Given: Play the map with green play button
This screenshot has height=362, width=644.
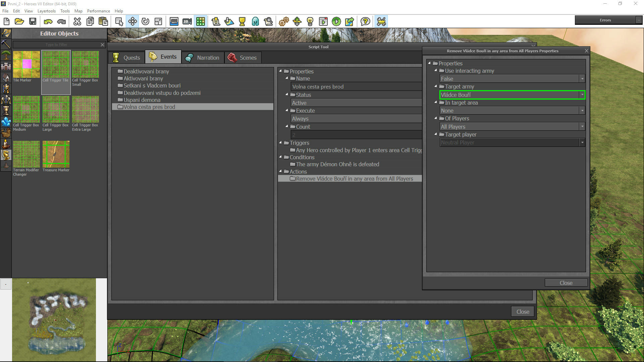Looking at the screenshot, I should [336, 22].
